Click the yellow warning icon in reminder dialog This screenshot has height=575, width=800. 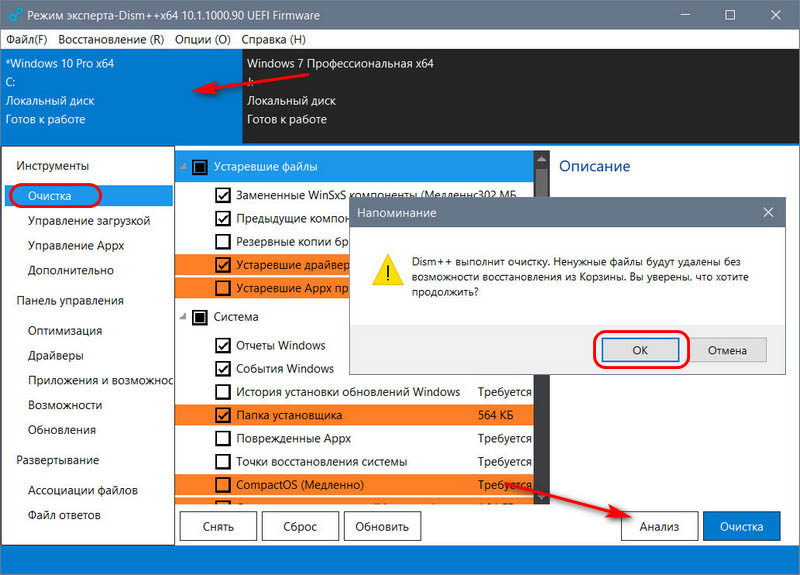coord(388,269)
